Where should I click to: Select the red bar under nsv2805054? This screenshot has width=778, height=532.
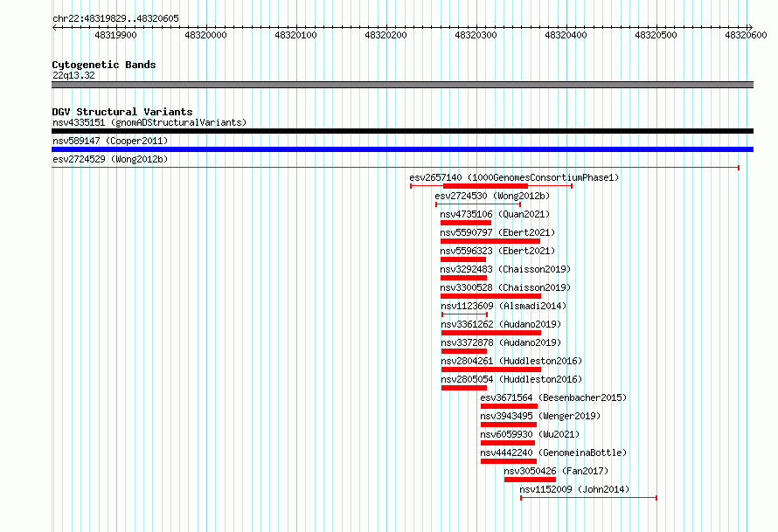pos(464,388)
